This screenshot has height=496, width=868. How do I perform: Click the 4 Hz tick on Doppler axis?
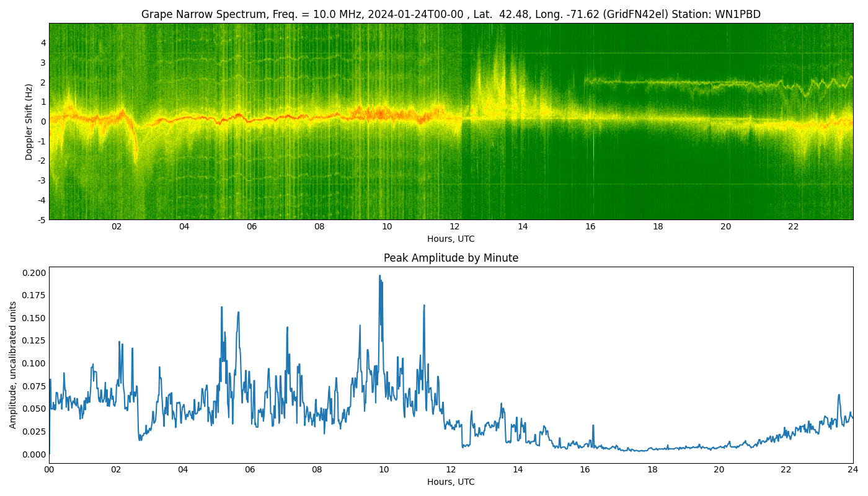pyautogui.click(x=43, y=43)
